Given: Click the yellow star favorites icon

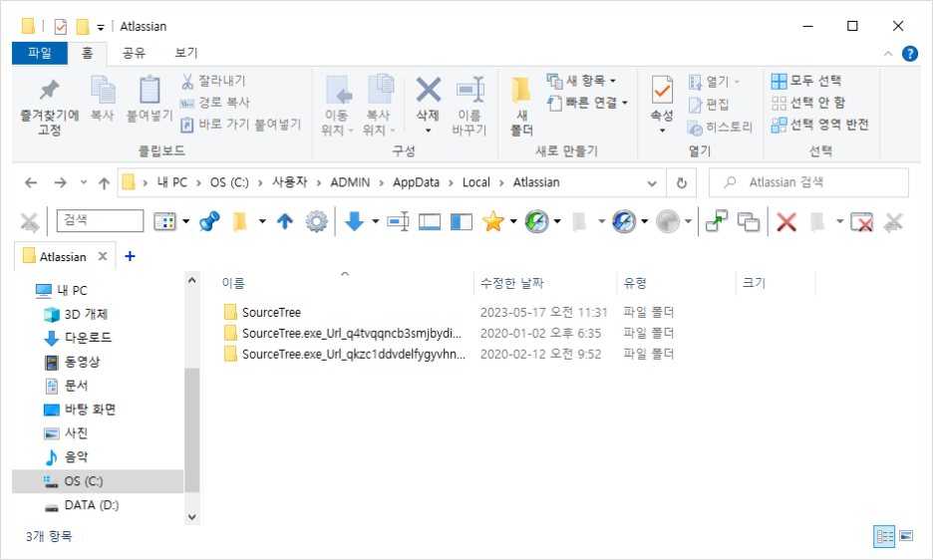Looking at the screenshot, I should (493, 222).
